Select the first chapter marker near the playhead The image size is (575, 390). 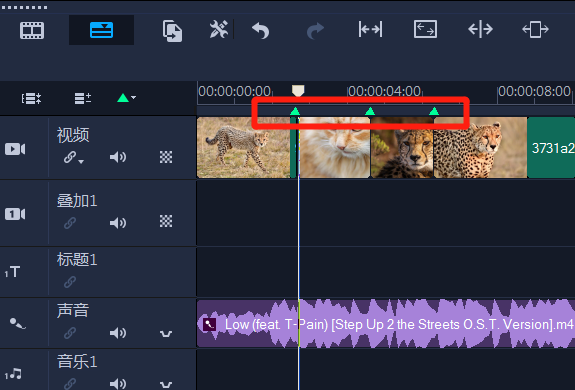coord(295,111)
